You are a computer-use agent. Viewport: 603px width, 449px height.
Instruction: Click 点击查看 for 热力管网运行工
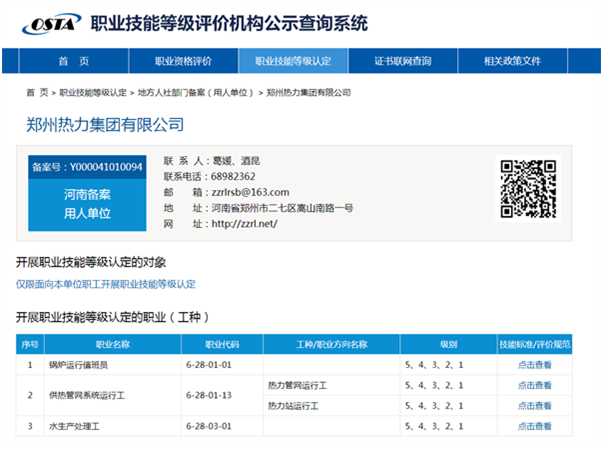point(535,385)
